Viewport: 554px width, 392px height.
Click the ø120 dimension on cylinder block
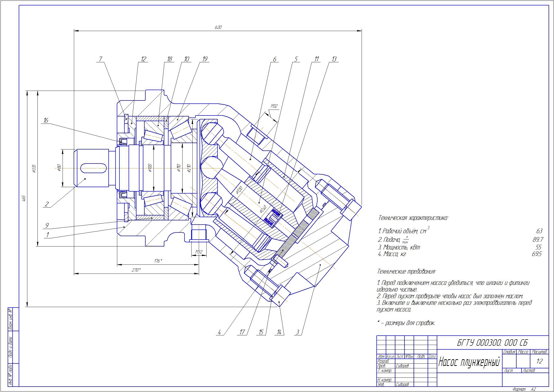239,190
